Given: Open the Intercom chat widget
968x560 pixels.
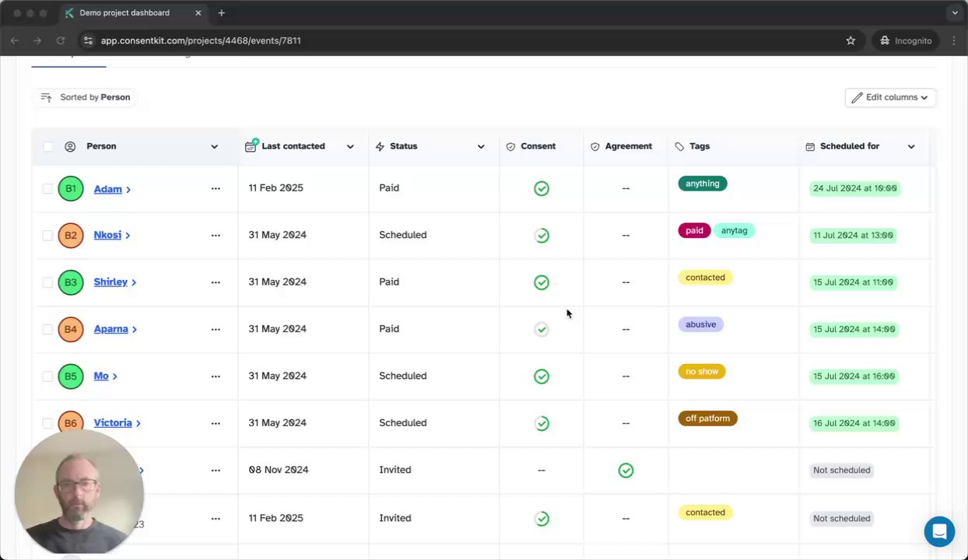Looking at the screenshot, I should [x=939, y=532].
